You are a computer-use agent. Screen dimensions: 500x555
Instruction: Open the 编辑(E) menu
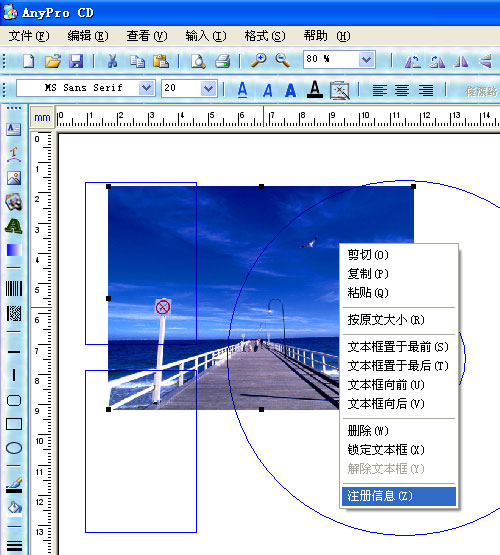88,36
